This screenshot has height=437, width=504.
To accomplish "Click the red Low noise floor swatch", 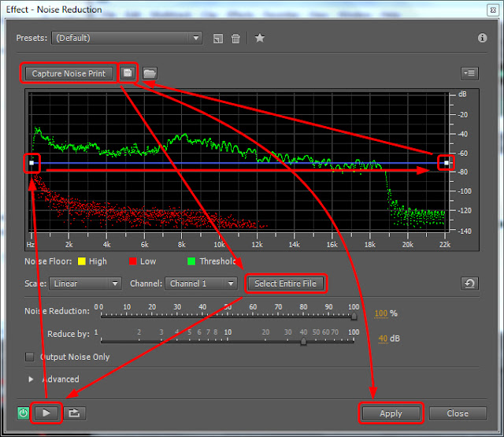I will coord(133,261).
